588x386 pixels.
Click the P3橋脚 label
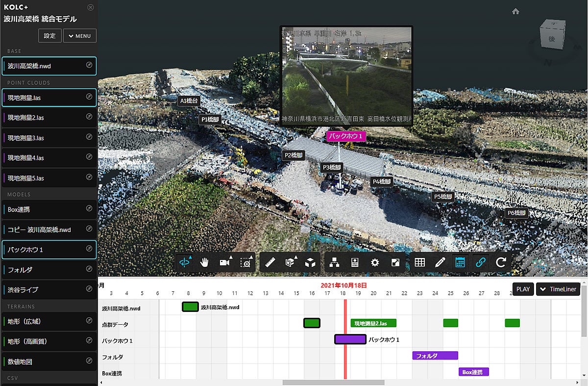click(x=332, y=167)
